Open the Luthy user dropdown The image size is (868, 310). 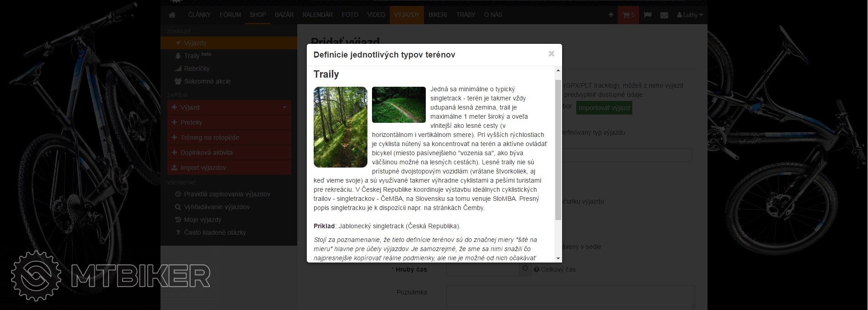(690, 15)
